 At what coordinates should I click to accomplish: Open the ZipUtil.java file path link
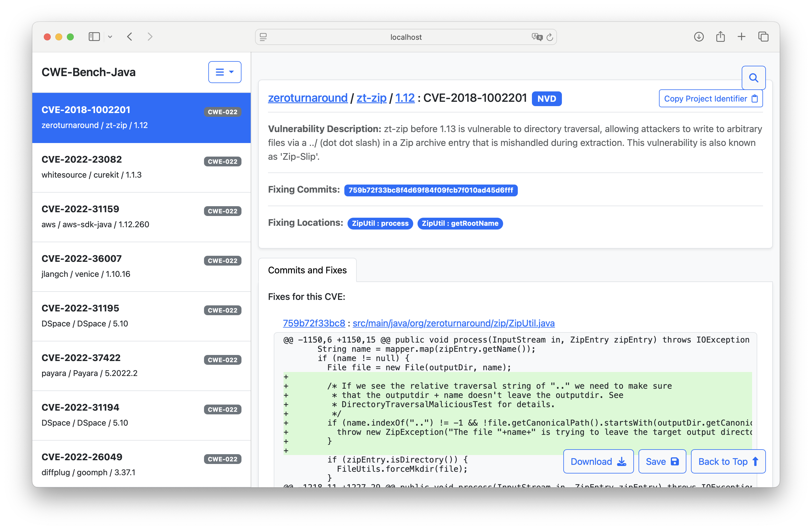point(454,323)
